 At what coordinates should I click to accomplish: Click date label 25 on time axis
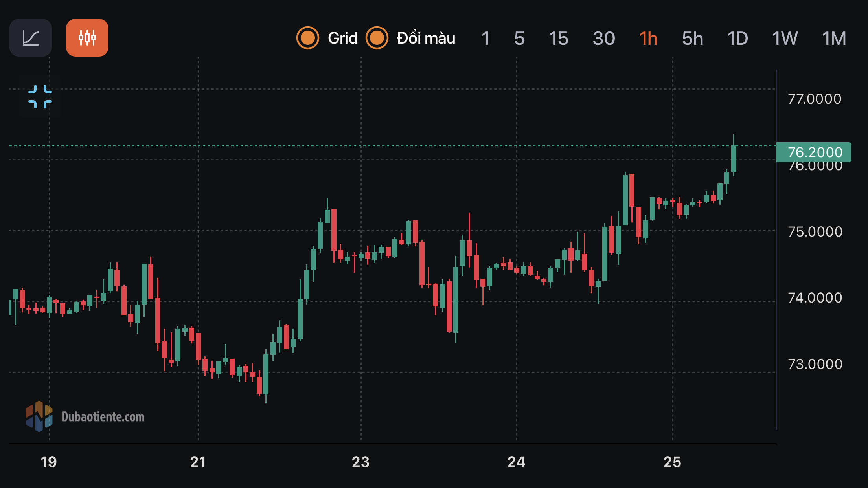[x=672, y=462]
